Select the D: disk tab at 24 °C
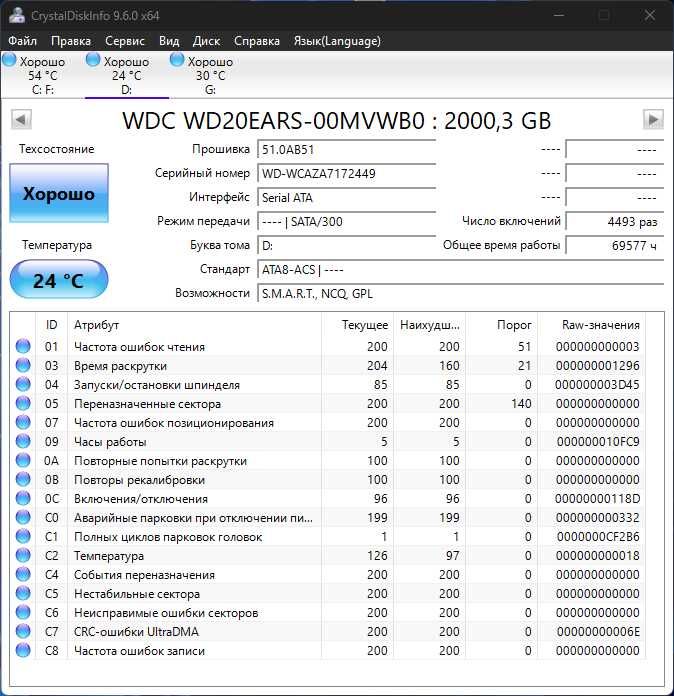This screenshot has width=674, height=696. [x=127, y=74]
